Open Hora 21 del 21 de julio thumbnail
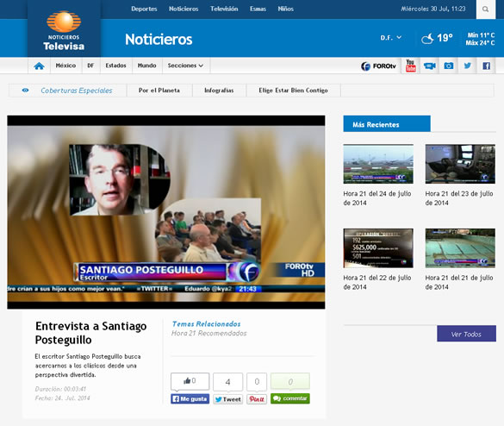The width and height of the screenshot is (504, 426). pyautogui.click(x=460, y=248)
